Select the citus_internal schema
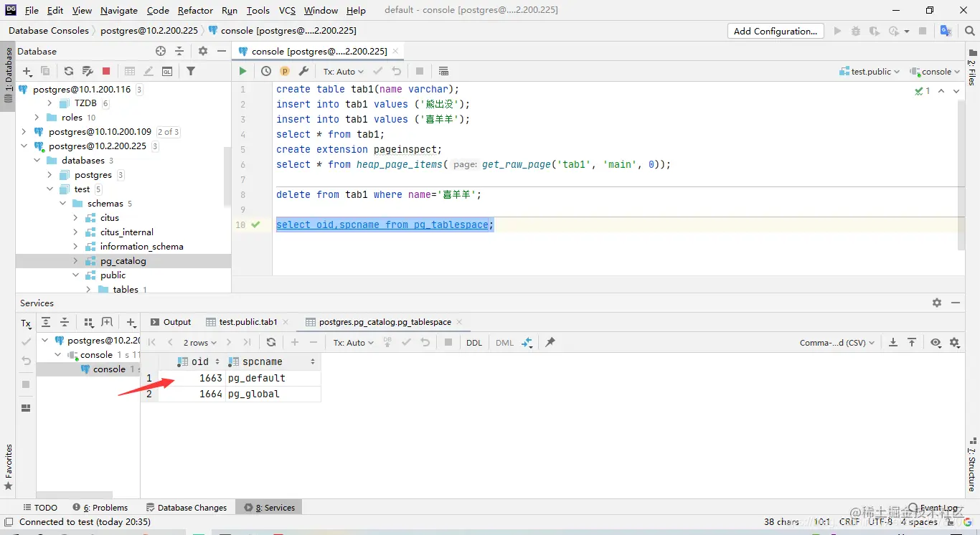 126,232
